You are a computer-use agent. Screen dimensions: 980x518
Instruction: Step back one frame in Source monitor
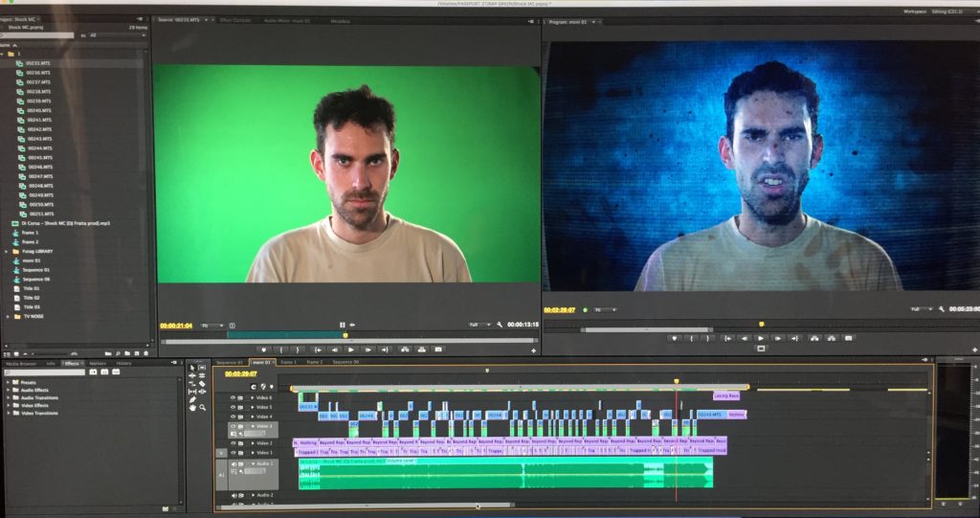click(334, 349)
